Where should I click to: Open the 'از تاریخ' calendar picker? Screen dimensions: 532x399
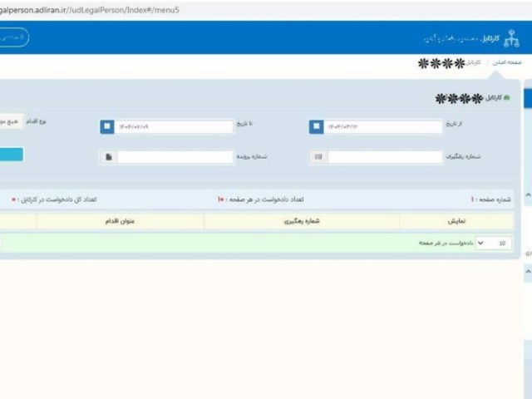pos(317,126)
